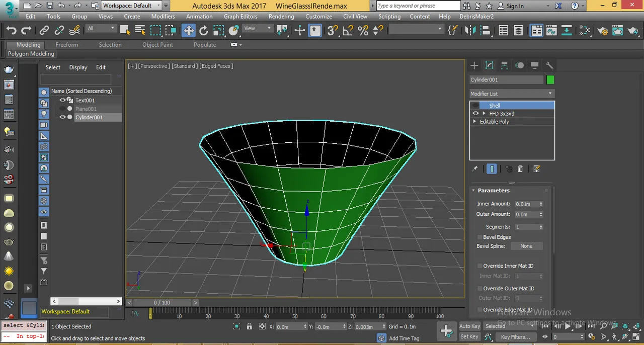
Task: Click the Auto Key button
Action: (470, 326)
